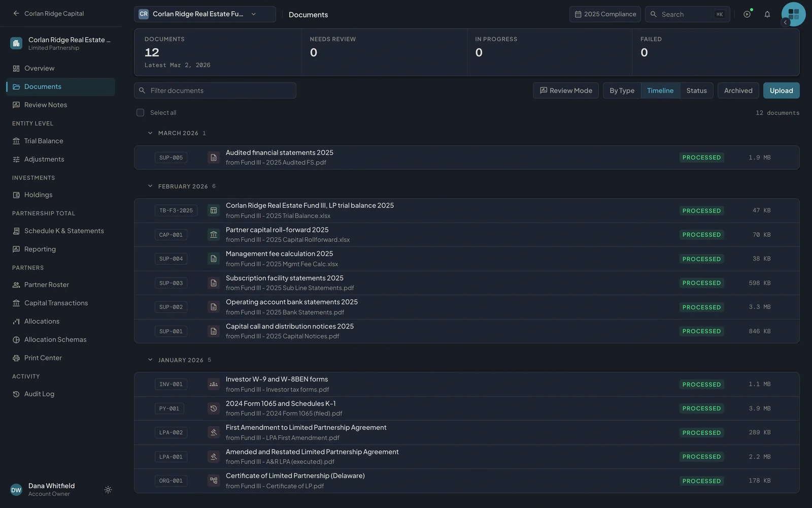Click the Filter documents input field

215,90
